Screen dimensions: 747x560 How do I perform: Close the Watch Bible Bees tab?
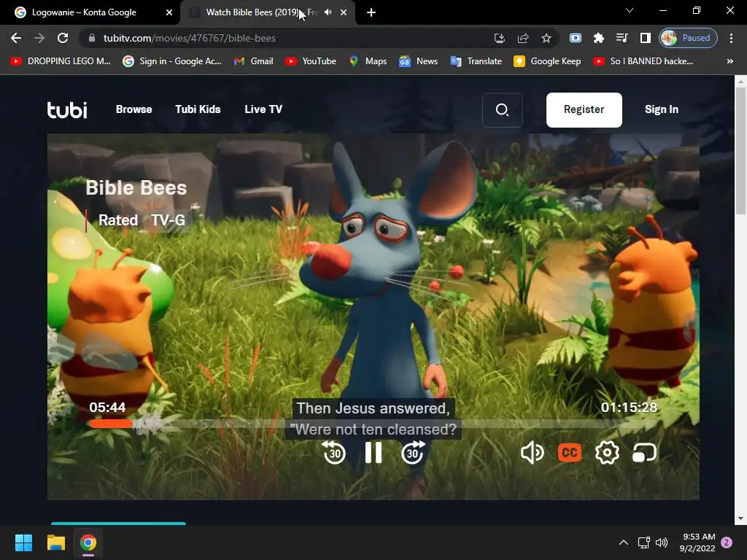tap(344, 12)
